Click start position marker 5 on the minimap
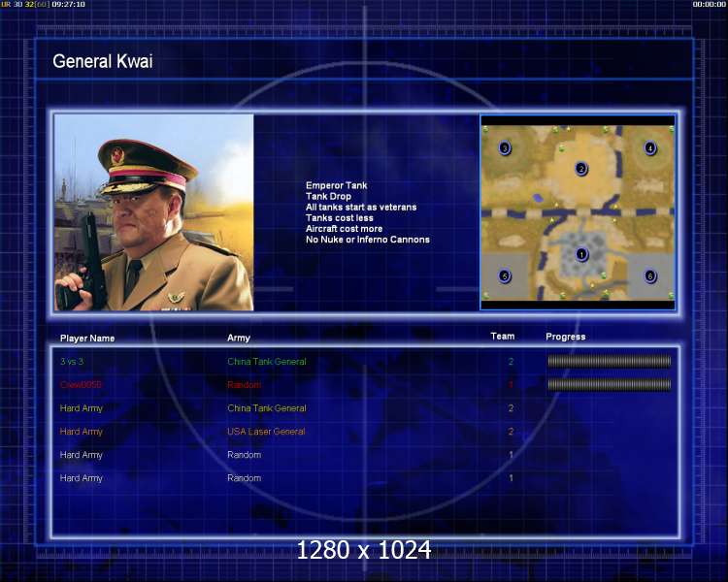728x582 pixels. coord(505,276)
